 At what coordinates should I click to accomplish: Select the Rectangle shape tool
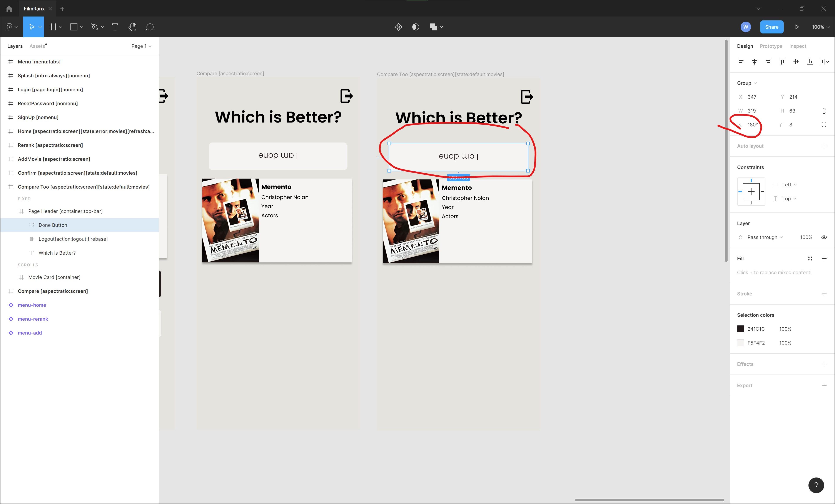(74, 27)
